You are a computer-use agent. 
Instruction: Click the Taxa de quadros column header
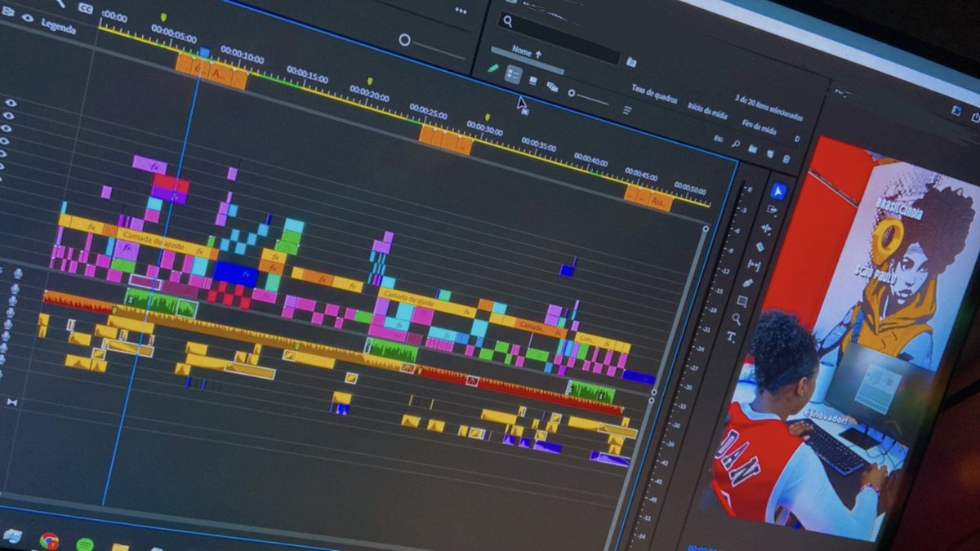click(654, 92)
